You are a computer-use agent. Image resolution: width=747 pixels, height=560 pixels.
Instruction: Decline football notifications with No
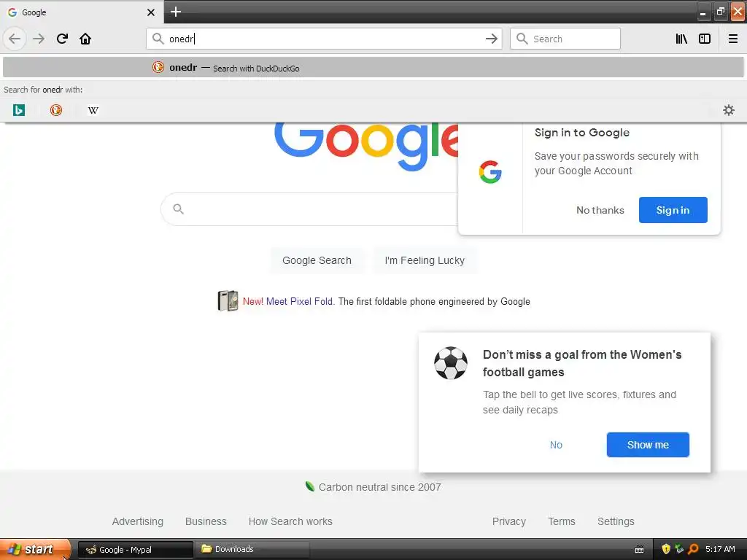pos(556,445)
